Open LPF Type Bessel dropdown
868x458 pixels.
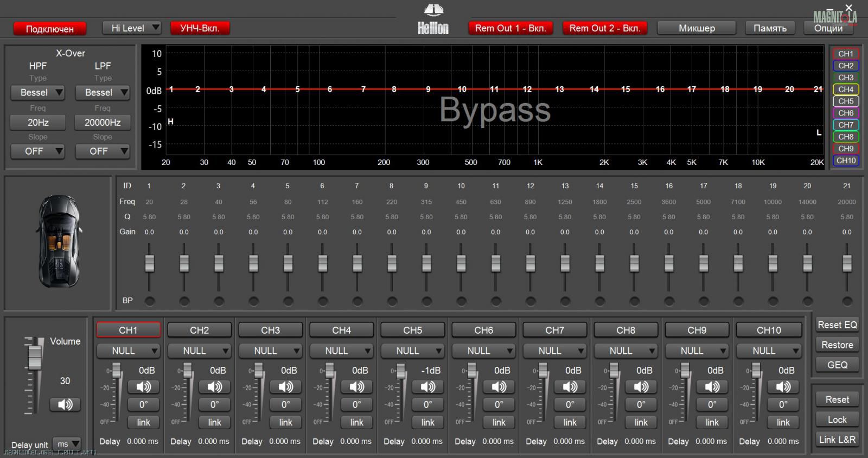coord(103,93)
